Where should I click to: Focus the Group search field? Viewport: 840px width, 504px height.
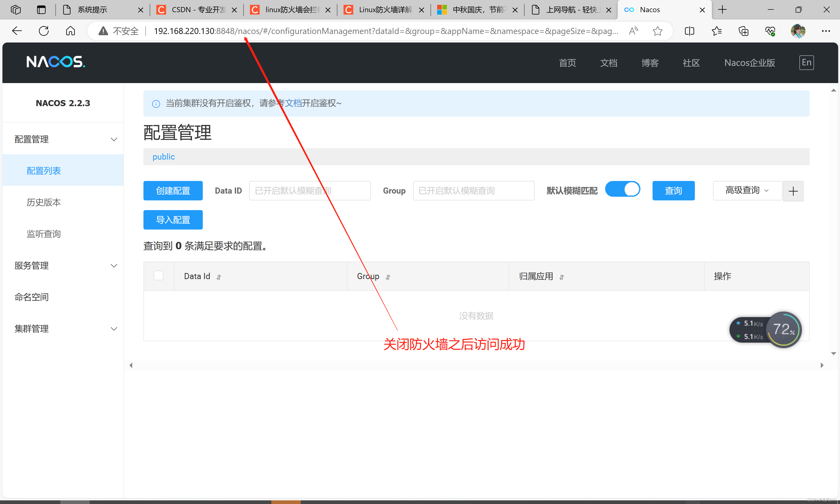pos(474,190)
